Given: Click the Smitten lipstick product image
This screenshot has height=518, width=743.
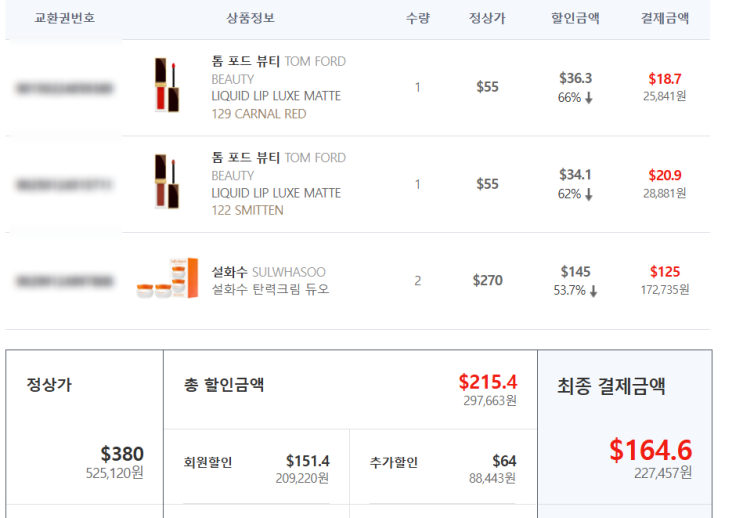Looking at the screenshot, I should tap(166, 182).
